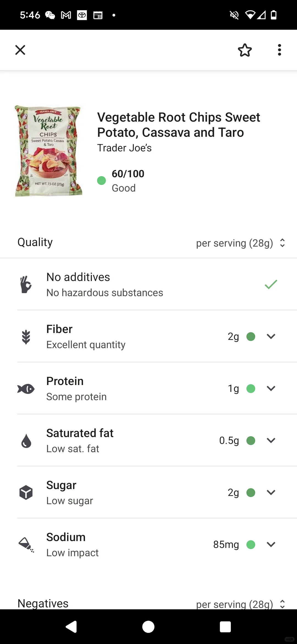Expand the Sodium row chevron

[271, 544]
